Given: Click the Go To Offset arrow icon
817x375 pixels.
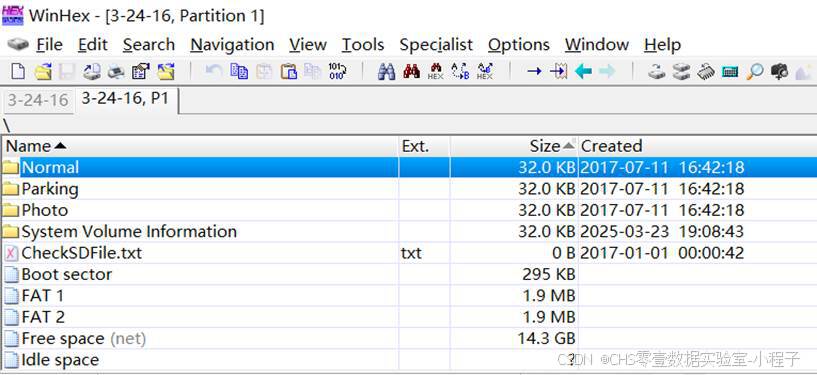Looking at the screenshot, I should click(x=534, y=71).
